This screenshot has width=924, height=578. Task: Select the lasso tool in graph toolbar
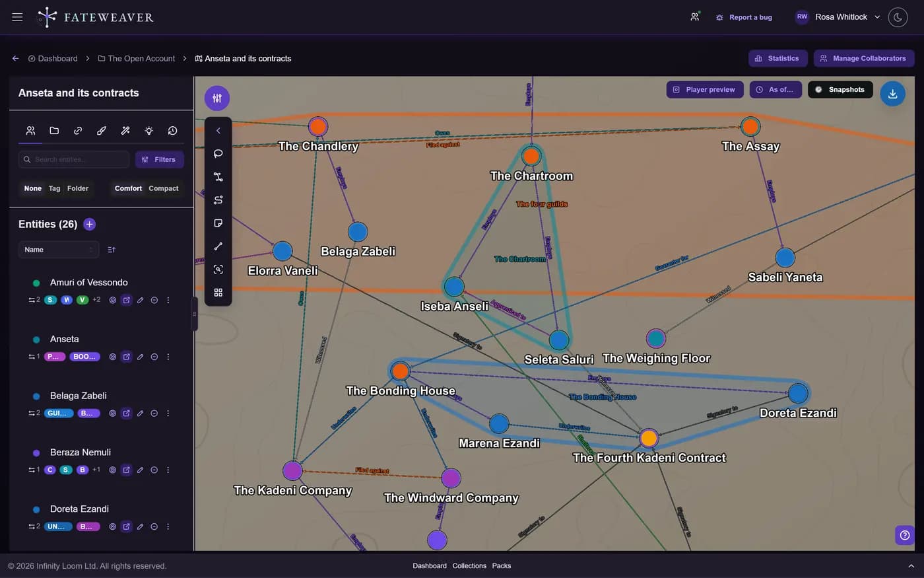218,154
